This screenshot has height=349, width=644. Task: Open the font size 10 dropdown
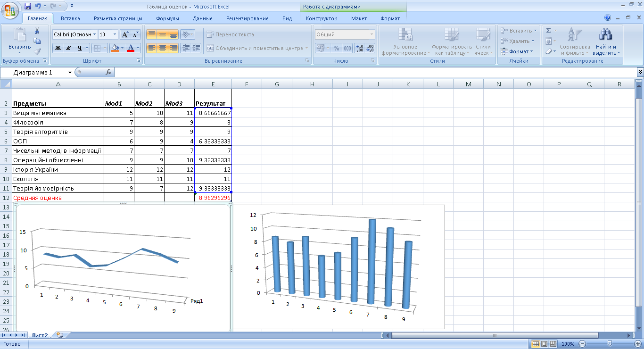[x=115, y=34]
